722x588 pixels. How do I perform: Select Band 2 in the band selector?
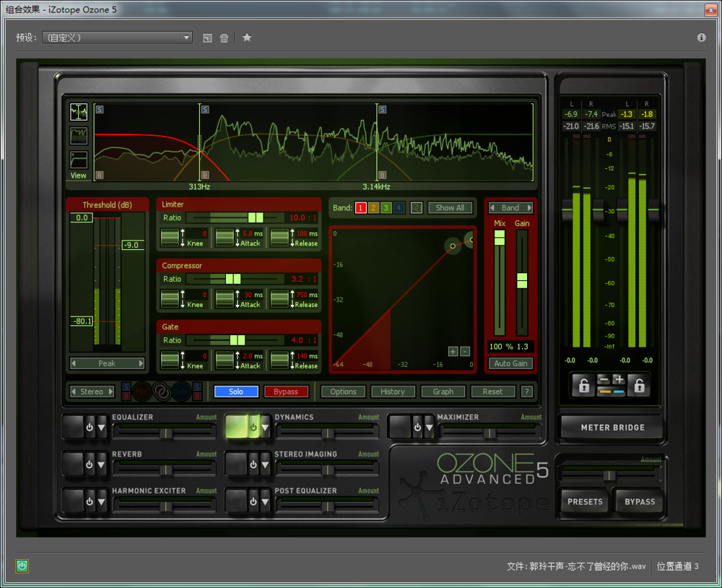coord(373,208)
